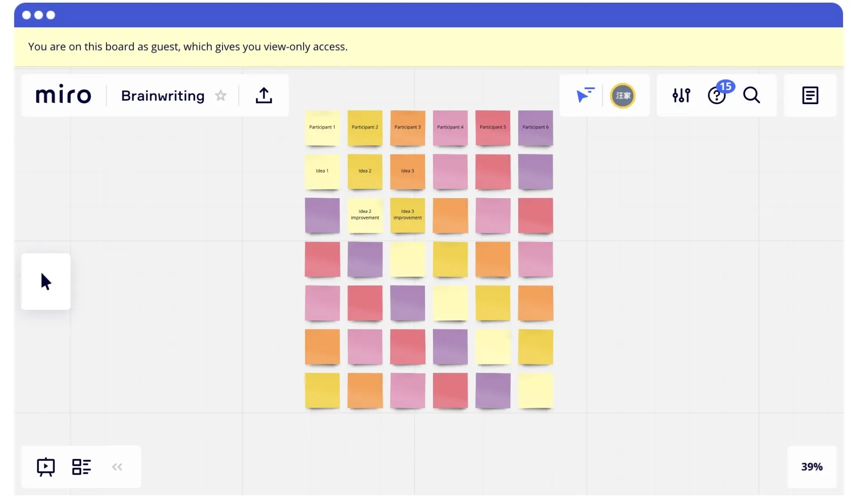Select the Participant 5 sticky note

pyautogui.click(x=493, y=128)
